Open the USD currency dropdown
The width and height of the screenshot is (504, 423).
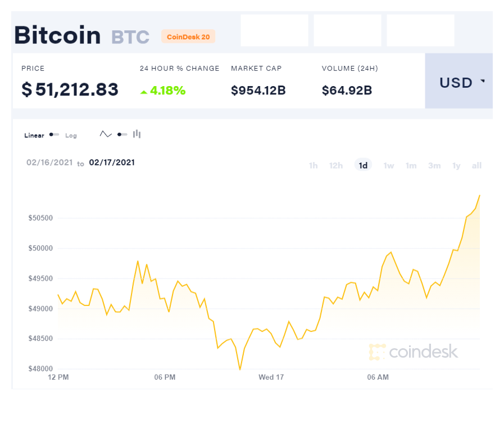[x=459, y=83]
